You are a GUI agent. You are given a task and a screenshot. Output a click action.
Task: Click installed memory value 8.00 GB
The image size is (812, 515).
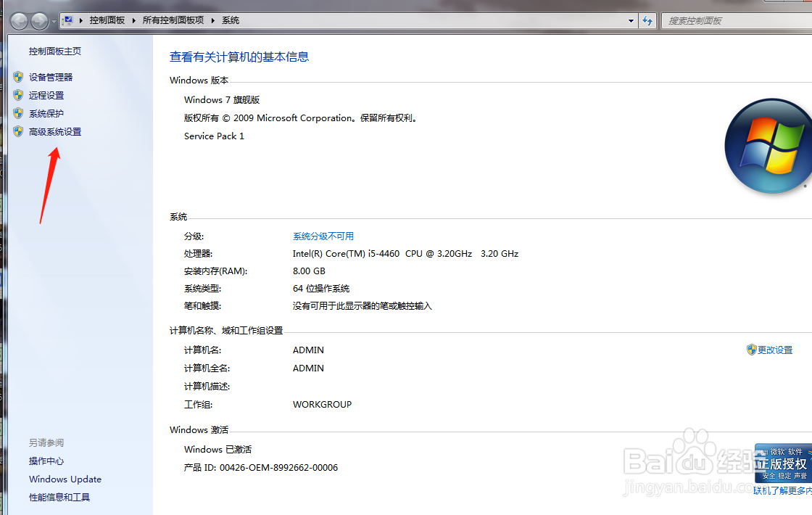pyautogui.click(x=309, y=271)
